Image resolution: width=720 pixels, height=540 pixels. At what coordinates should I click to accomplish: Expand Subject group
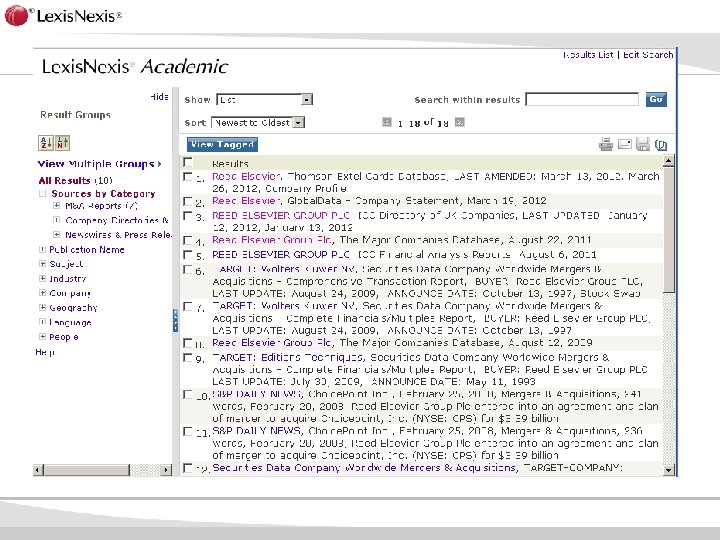[x=42, y=264]
